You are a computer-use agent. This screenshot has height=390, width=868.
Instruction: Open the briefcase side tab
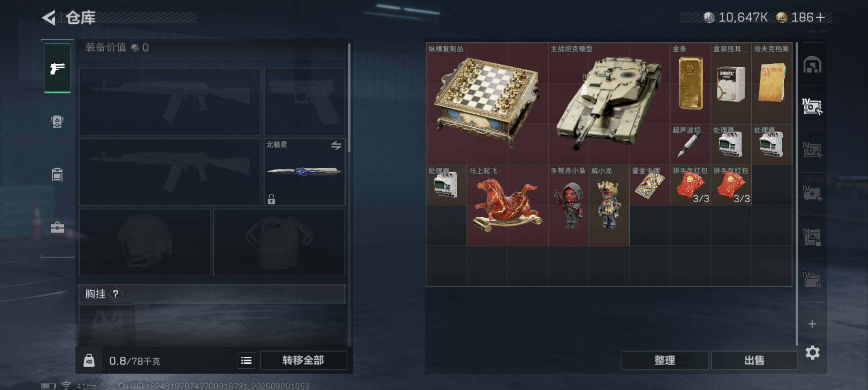57,227
